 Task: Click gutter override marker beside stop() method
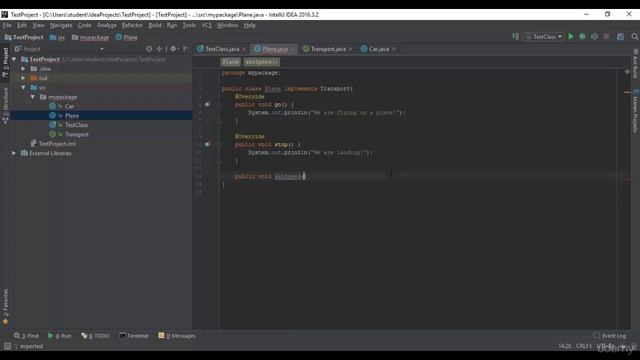click(207, 144)
